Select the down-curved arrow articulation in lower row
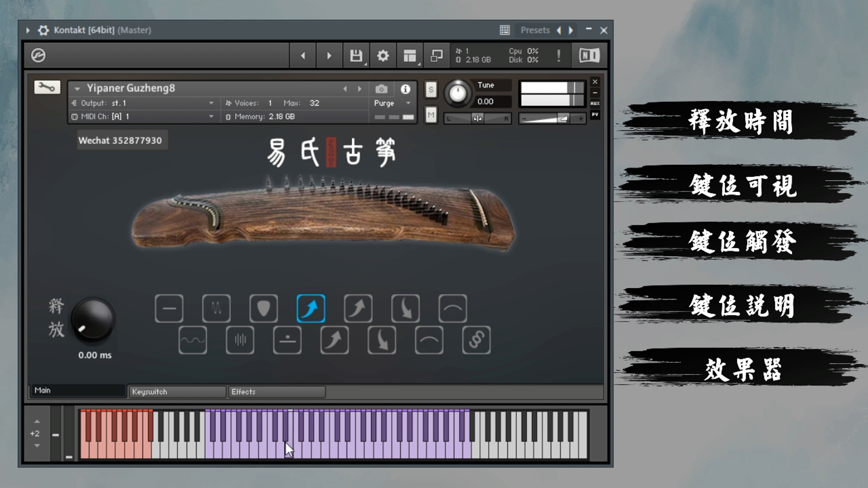This screenshot has height=488, width=868. point(382,340)
